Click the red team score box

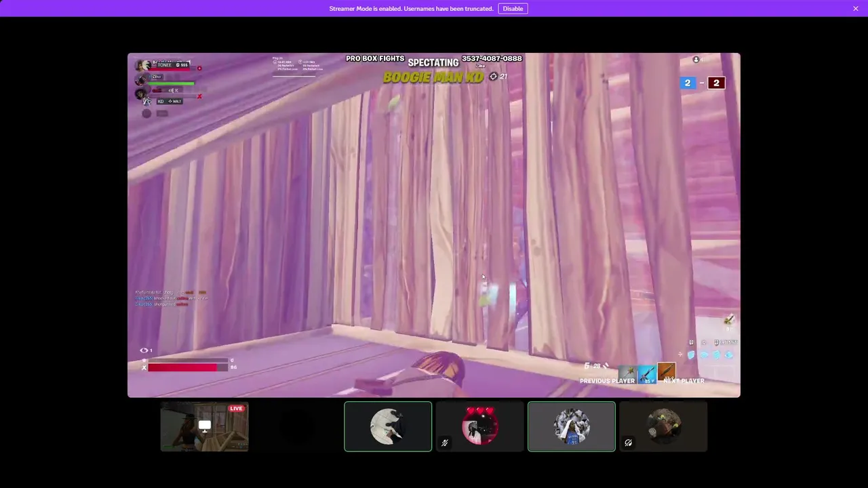[x=716, y=83]
